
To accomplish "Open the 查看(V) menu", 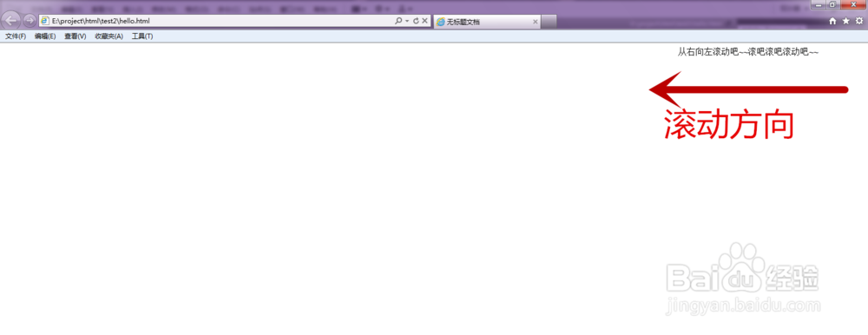I will (x=76, y=36).
